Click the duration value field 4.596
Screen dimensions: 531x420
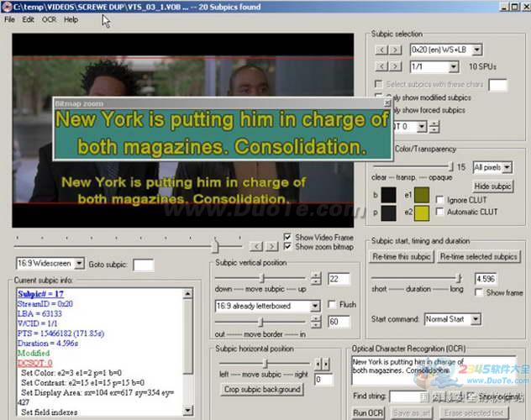(486, 279)
